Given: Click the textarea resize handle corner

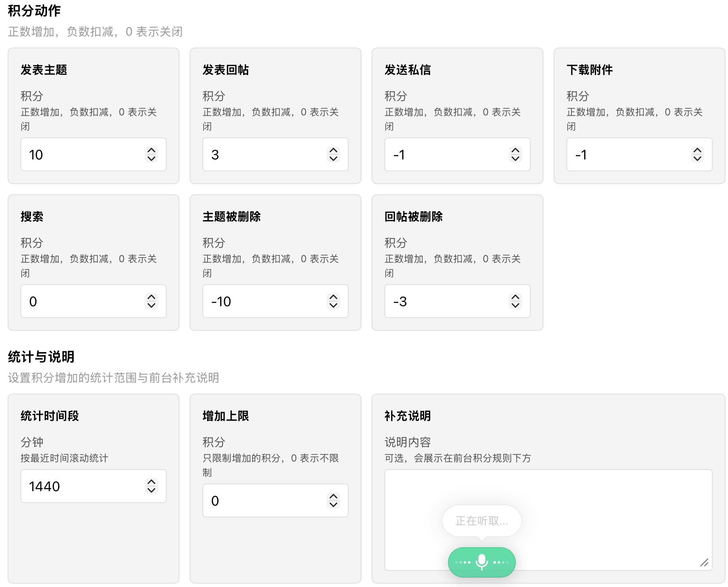Looking at the screenshot, I should pyautogui.click(x=704, y=563).
